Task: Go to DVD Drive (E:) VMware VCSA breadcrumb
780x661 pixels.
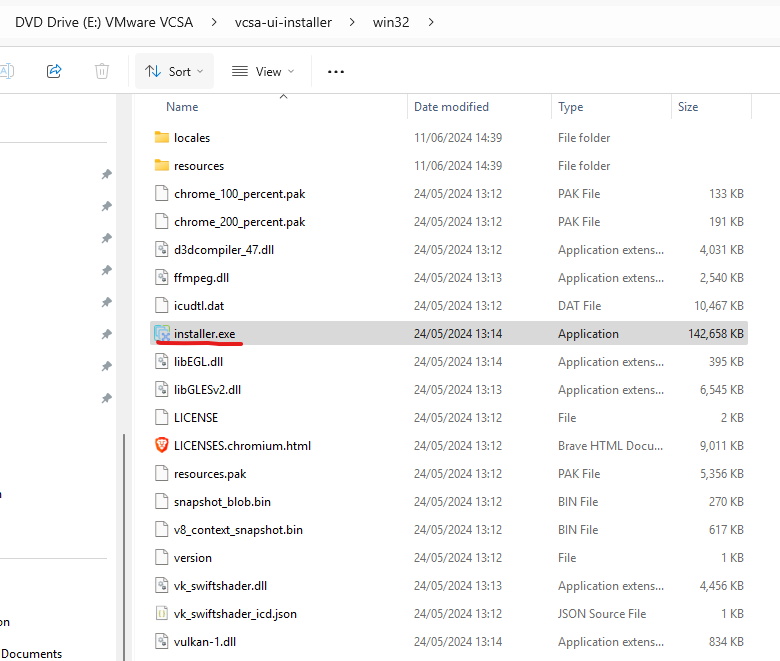Action: 104,22
